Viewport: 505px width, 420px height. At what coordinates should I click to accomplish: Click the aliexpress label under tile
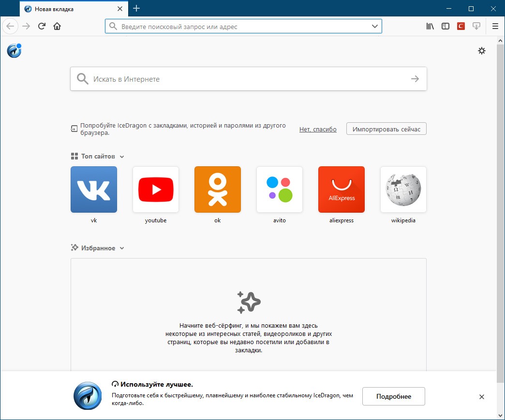[x=342, y=220]
